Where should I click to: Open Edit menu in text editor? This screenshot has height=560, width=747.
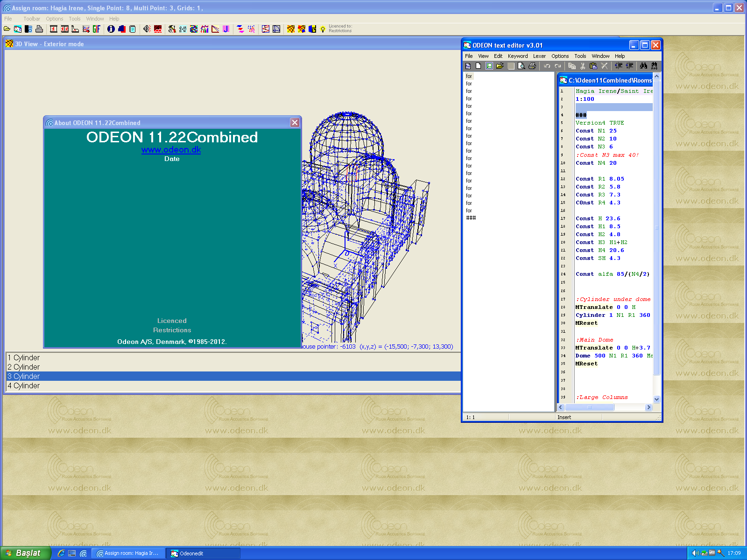tap(498, 56)
